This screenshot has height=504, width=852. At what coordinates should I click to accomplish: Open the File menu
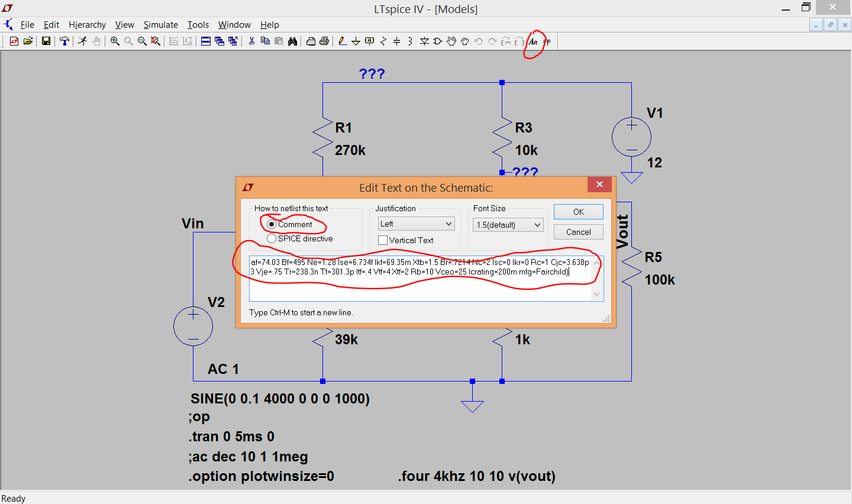[27, 25]
